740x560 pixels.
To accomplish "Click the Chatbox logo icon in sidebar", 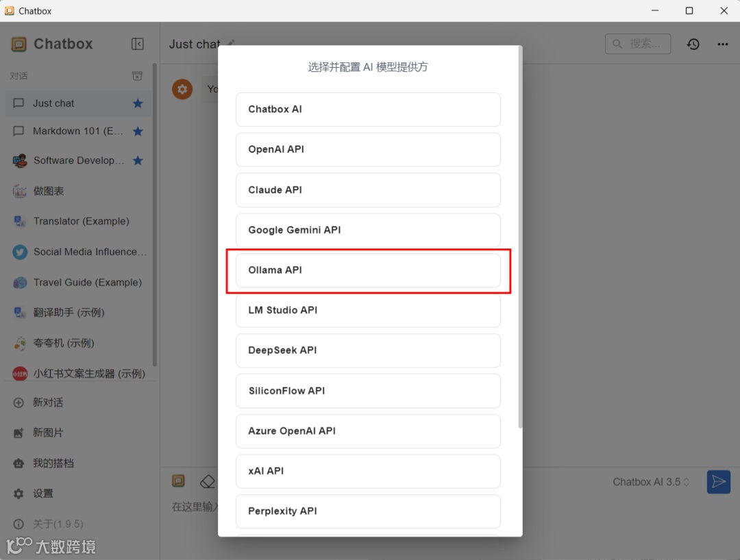I will [19, 44].
